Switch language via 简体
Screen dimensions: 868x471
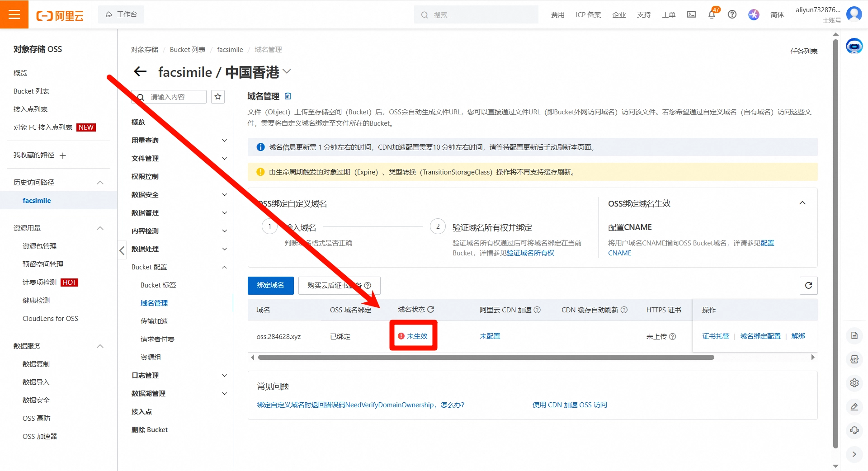pos(777,14)
